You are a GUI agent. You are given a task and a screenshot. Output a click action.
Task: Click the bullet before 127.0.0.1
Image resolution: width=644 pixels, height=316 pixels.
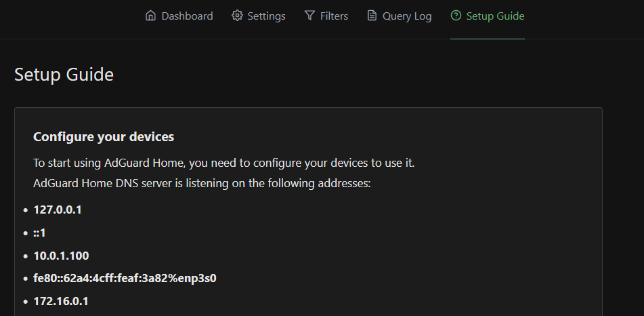tap(26, 210)
